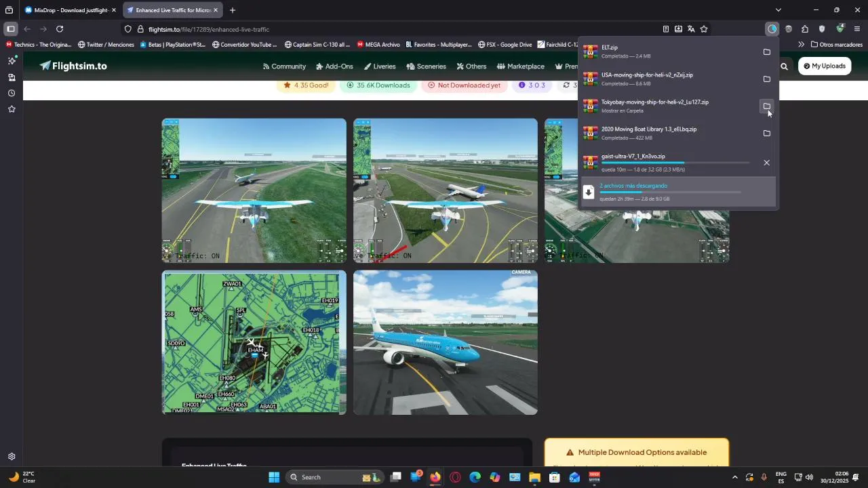Screen dimensions: 868x488
Task: Open history sidebar icon
Action: tap(12, 94)
